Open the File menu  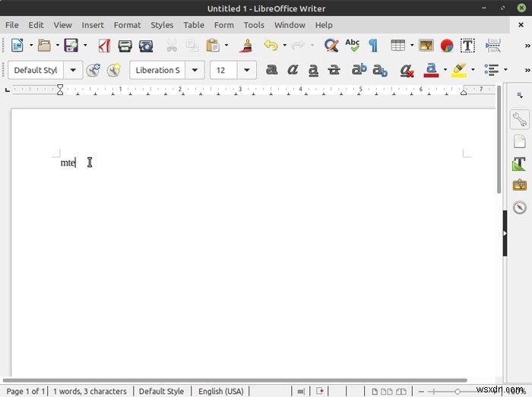pos(12,25)
